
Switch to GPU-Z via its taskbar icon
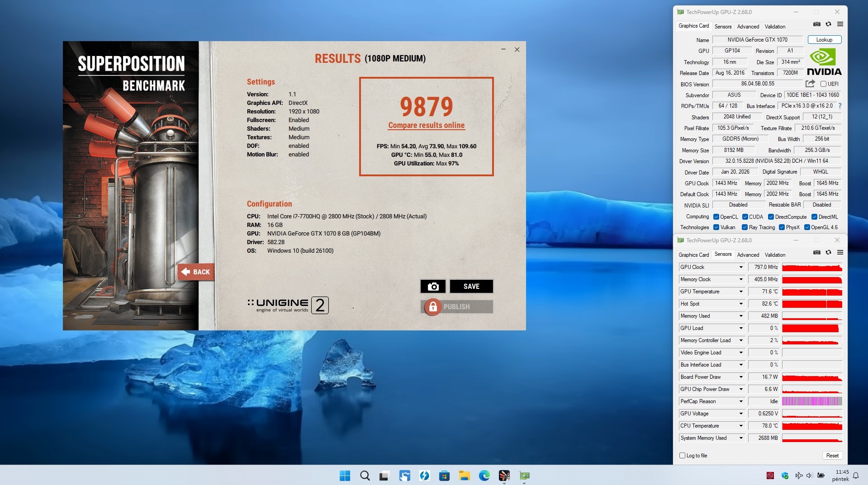point(524,476)
